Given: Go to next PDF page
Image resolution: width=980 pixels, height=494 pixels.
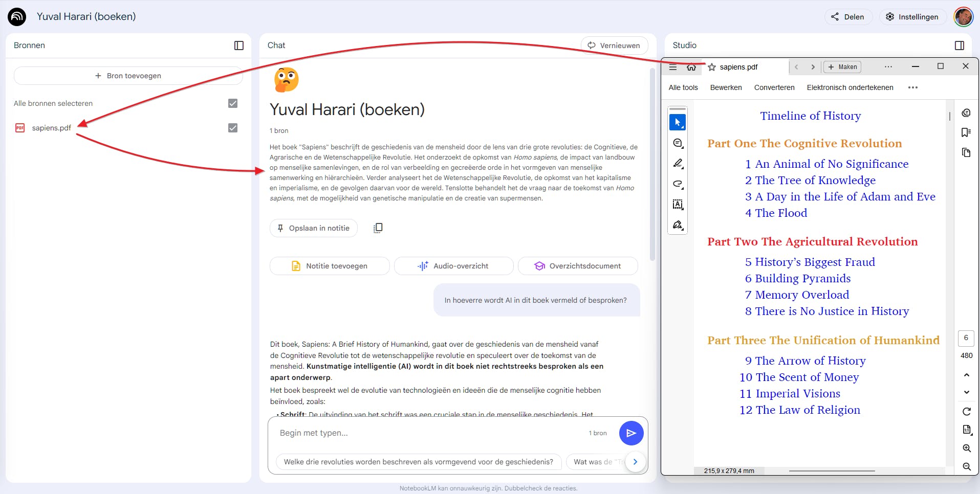Looking at the screenshot, I should point(967,392).
